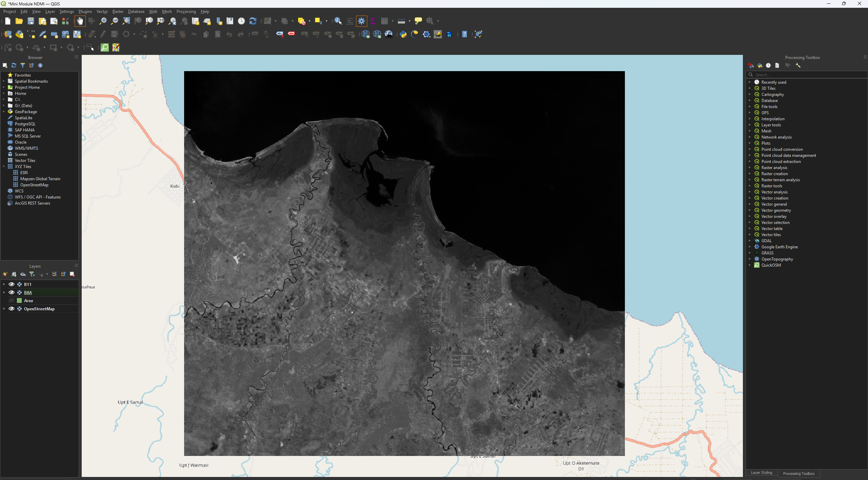Click the Save Project floppy icon
This screenshot has height=480, width=868.
click(x=31, y=21)
